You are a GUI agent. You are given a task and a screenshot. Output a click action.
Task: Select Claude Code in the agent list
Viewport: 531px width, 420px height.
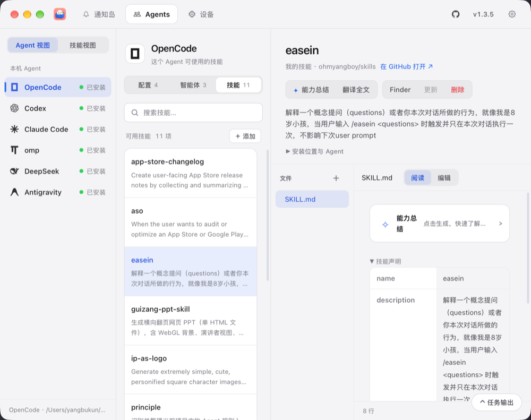click(58, 130)
